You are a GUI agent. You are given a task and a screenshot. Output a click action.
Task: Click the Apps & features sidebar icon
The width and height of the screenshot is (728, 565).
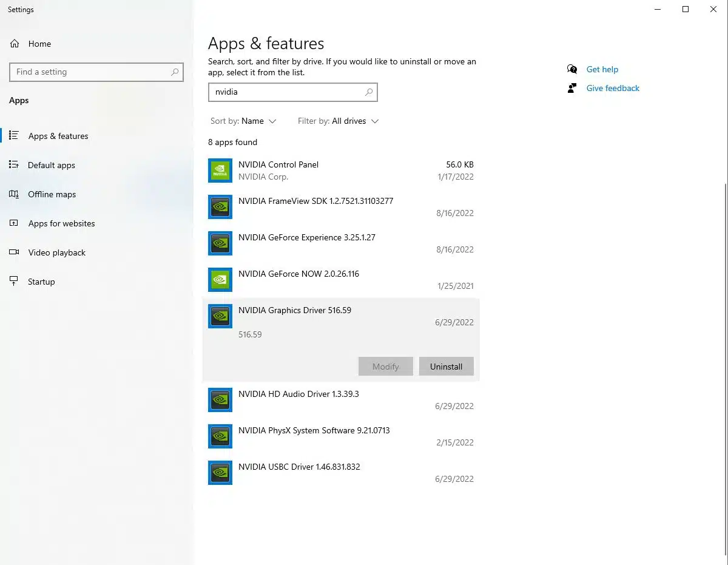click(x=14, y=135)
